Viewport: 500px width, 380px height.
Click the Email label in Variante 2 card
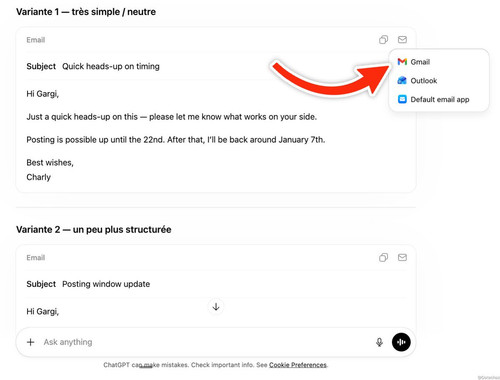[36, 258]
